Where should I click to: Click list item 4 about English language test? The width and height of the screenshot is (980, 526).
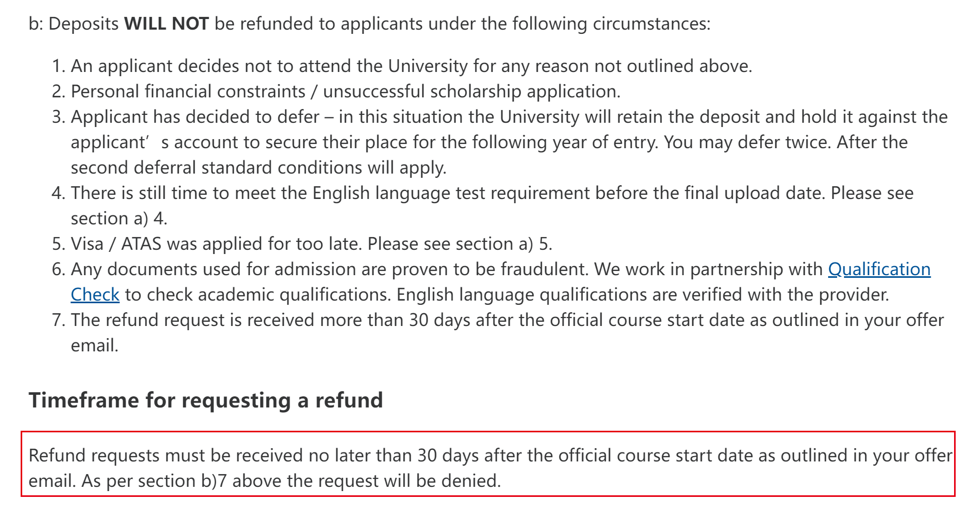(492, 193)
